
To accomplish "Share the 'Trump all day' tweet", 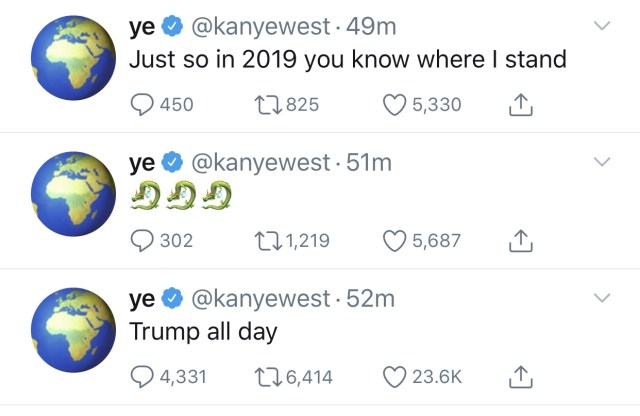I will point(520,376).
